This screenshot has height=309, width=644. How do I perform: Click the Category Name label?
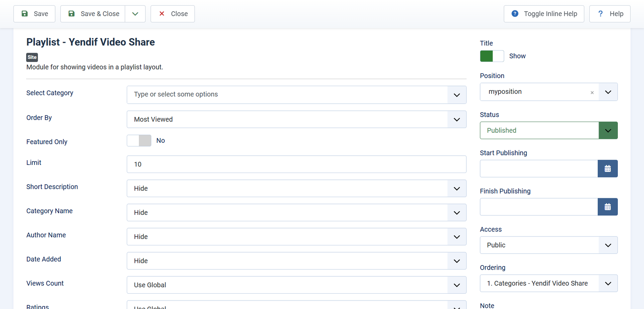[x=50, y=211]
